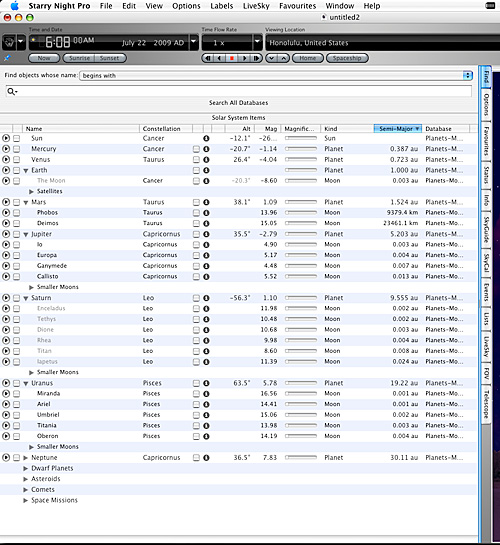Viewport: 500px width, 545px height.
Task: Click the lower elevation down-arrow button
Action: [271, 58]
